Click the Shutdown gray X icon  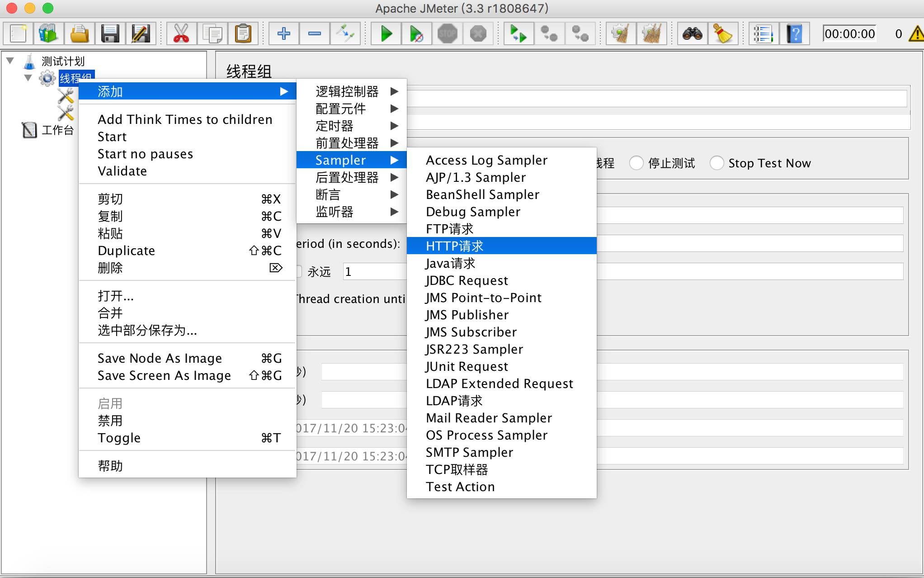point(478,34)
